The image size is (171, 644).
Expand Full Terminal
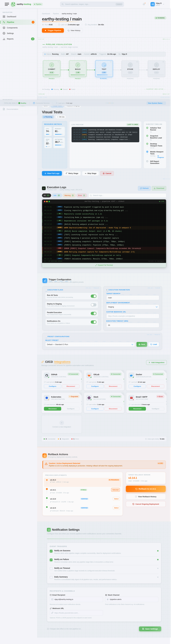coord(104,265)
